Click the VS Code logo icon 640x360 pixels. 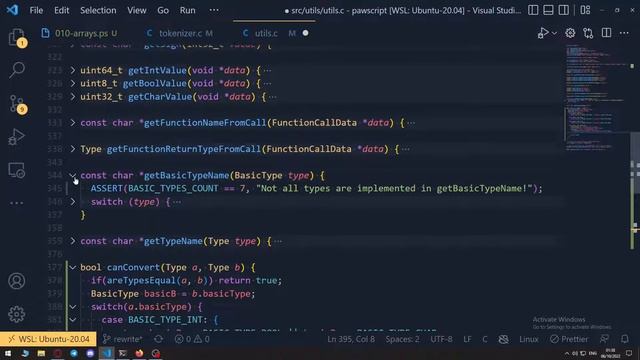(x=12, y=10)
